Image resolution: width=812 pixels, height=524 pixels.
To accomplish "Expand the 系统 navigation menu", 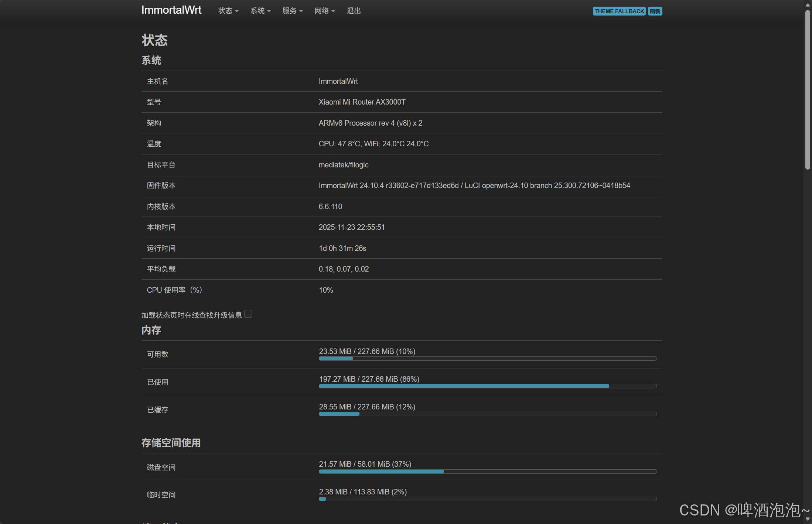I will tap(260, 11).
